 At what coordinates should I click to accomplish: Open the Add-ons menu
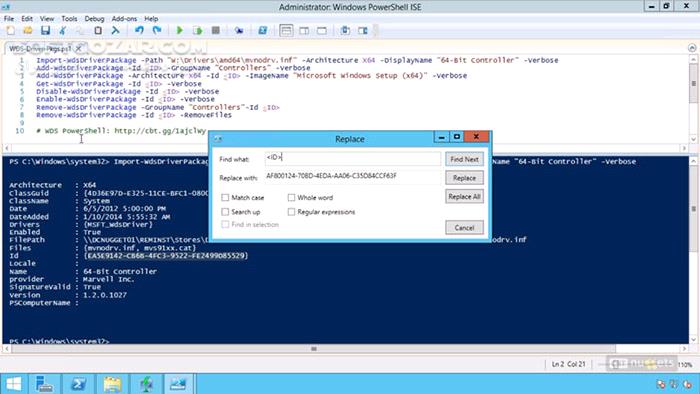click(124, 19)
